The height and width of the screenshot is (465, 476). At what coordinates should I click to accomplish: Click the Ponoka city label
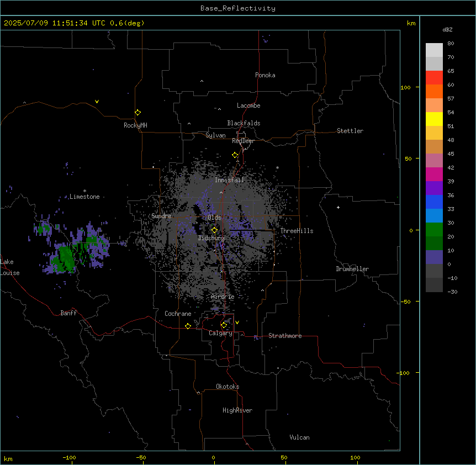point(265,75)
